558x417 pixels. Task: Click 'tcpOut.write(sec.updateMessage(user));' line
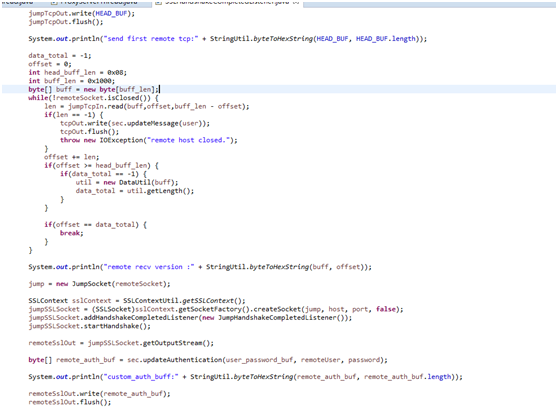point(135,123)
